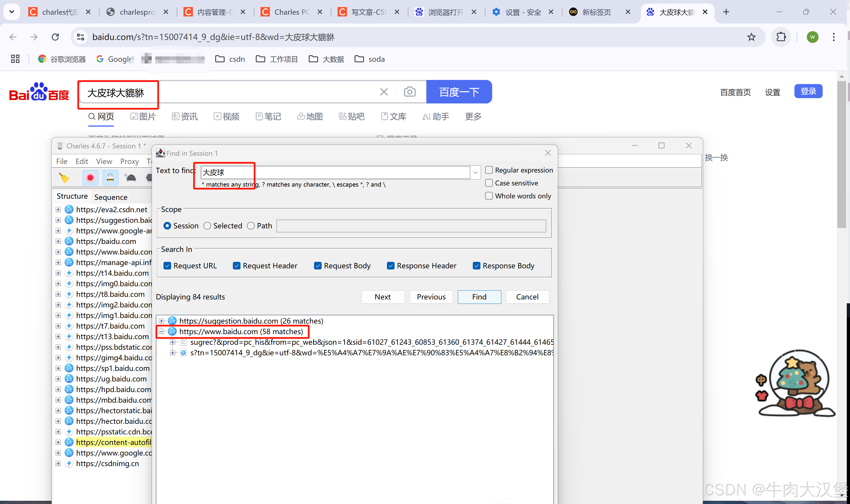Click the camera image search icon
The image size is (850, 504).
(410, 92)
